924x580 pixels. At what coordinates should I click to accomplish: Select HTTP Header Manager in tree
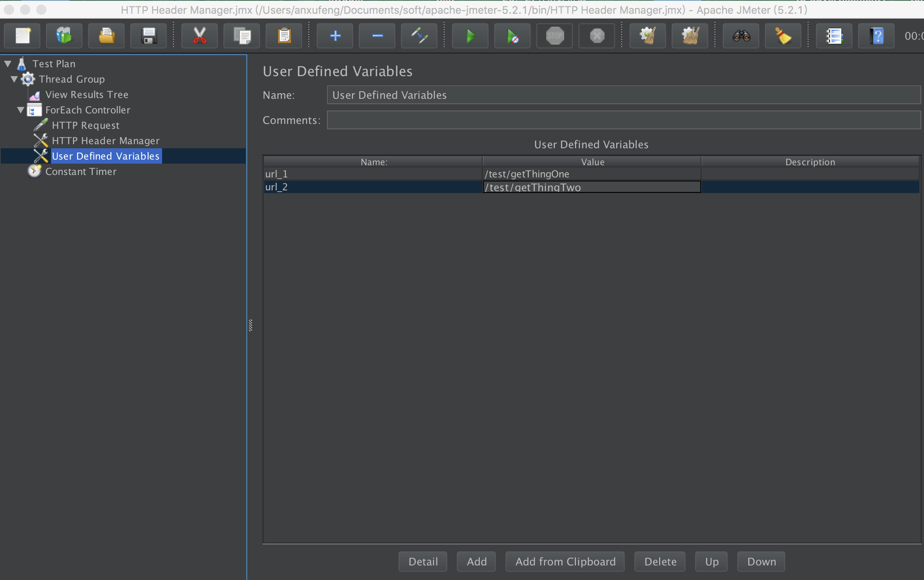(105, 141)
